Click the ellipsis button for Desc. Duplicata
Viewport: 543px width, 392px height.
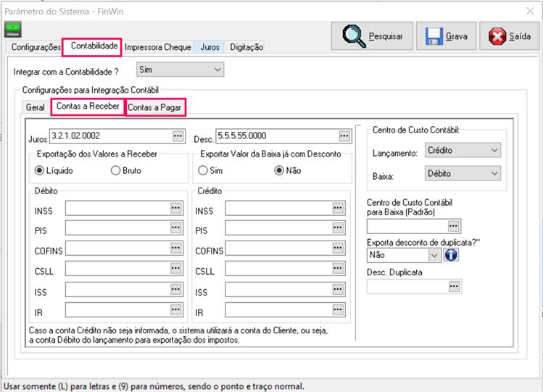(454, 286)
